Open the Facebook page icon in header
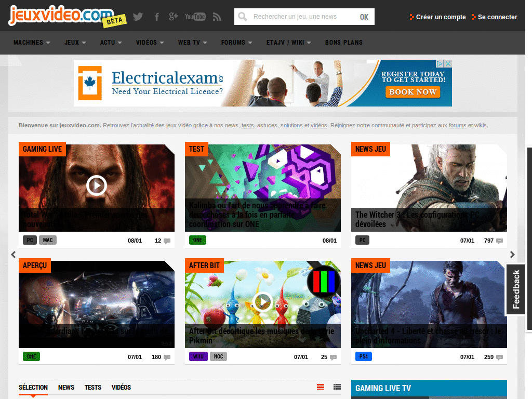 157,17
